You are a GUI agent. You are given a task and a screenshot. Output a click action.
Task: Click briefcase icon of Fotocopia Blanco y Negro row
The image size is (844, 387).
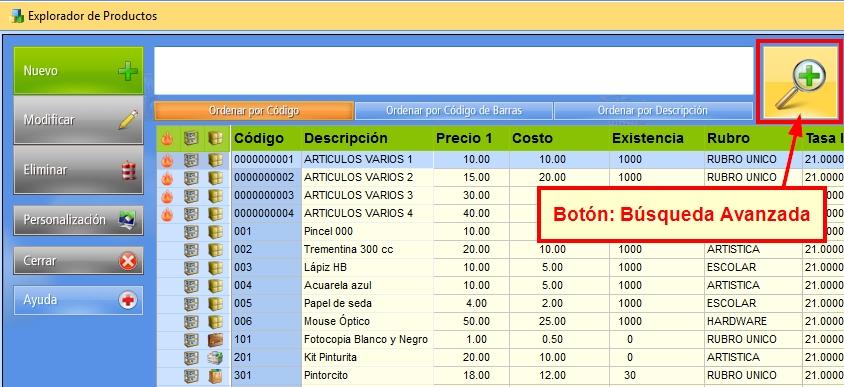(x=215, y=340)
